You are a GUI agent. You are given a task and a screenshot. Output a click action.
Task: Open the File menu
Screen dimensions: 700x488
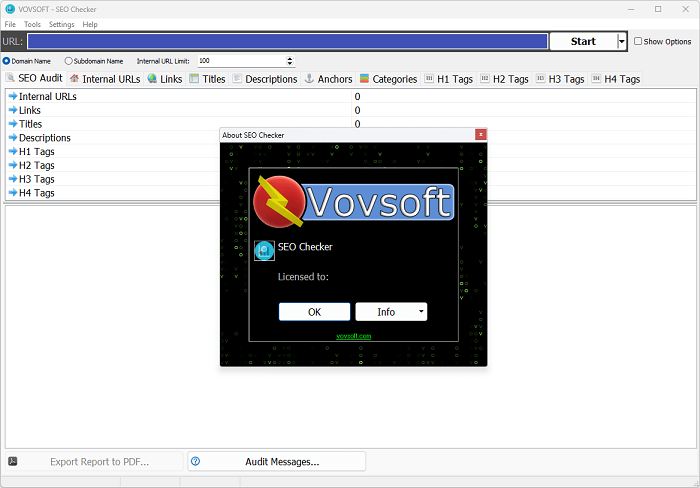tap(10, 24)
